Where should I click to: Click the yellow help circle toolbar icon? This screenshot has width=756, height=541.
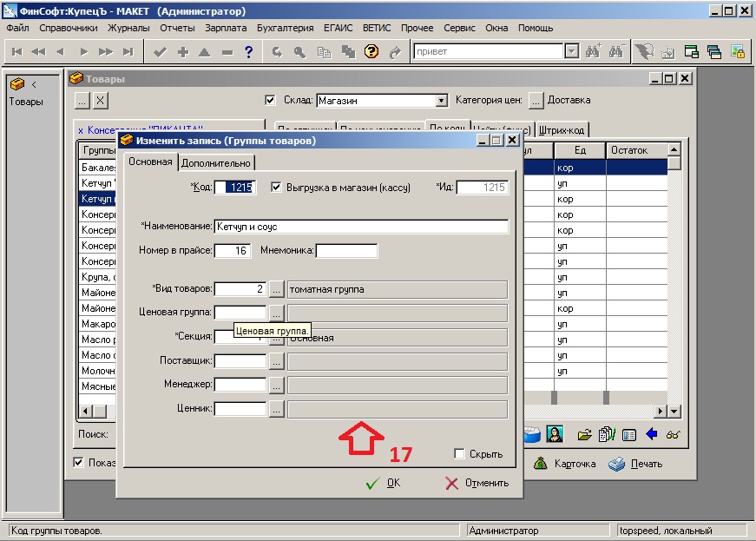click(x=371, y=52)
